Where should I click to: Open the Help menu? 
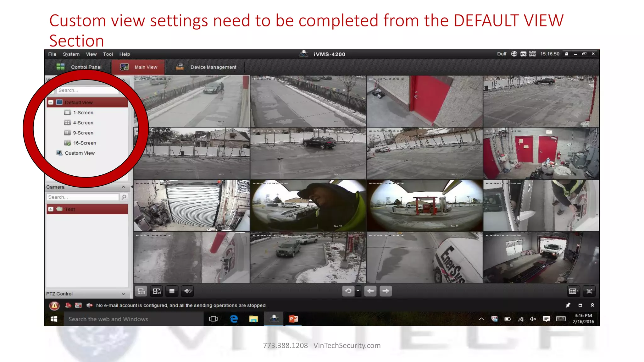[125, 54]
